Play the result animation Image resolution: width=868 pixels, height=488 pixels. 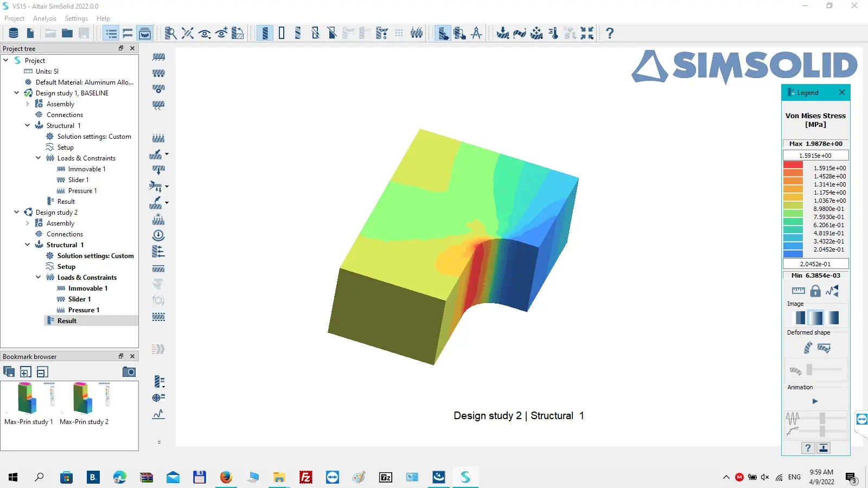(815, 401)
